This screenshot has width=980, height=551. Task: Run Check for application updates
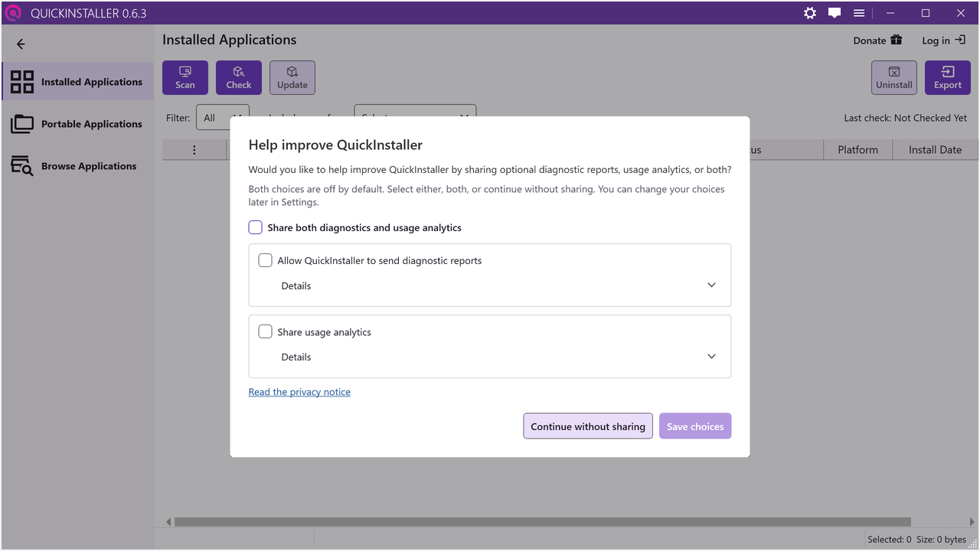239,77
